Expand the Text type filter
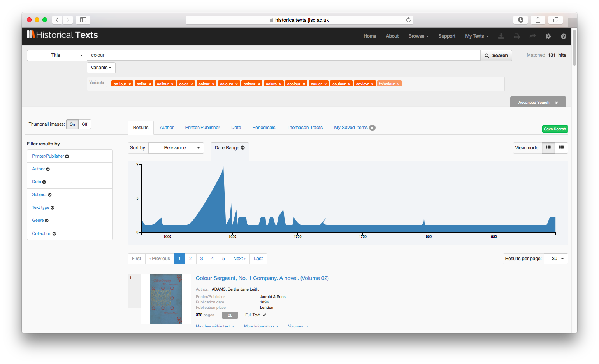599x364 pixels. point(43,207)
